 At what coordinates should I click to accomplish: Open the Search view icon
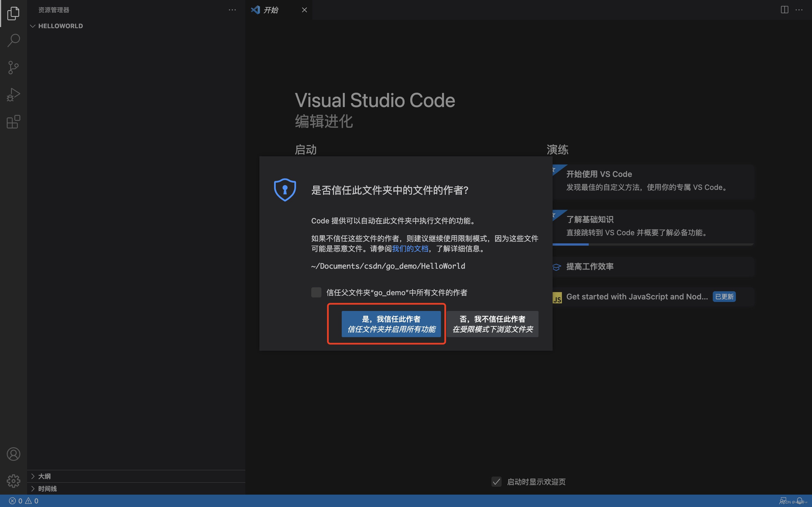(x=14, y=40)
